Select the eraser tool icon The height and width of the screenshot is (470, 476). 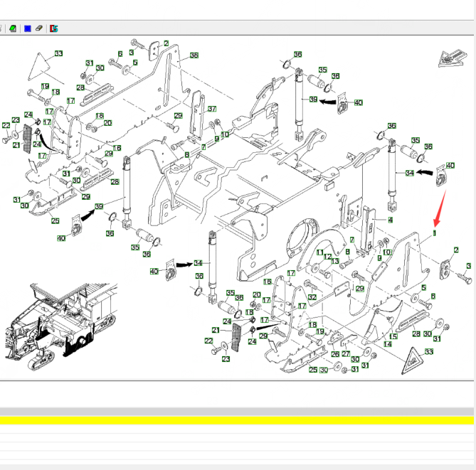[39, 28]
